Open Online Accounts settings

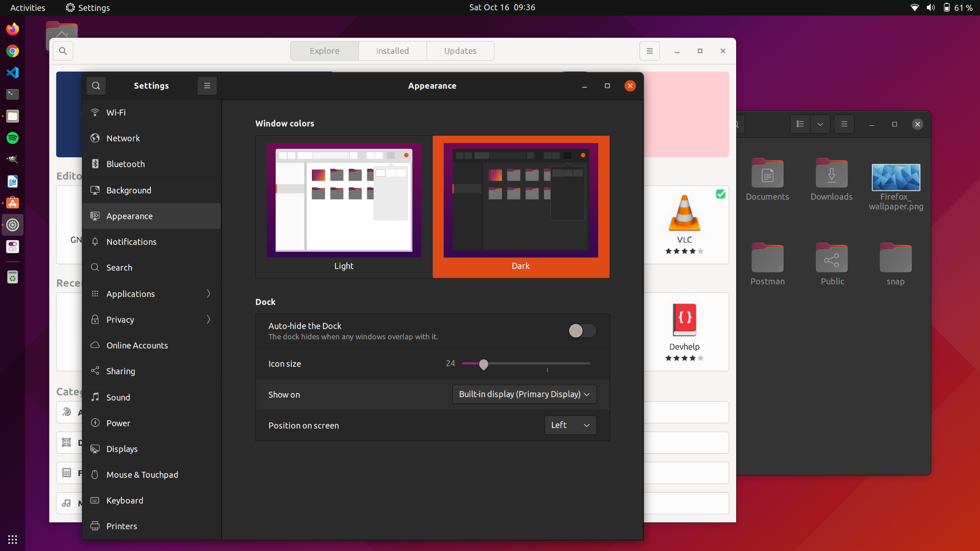click(x=152, y=345)
